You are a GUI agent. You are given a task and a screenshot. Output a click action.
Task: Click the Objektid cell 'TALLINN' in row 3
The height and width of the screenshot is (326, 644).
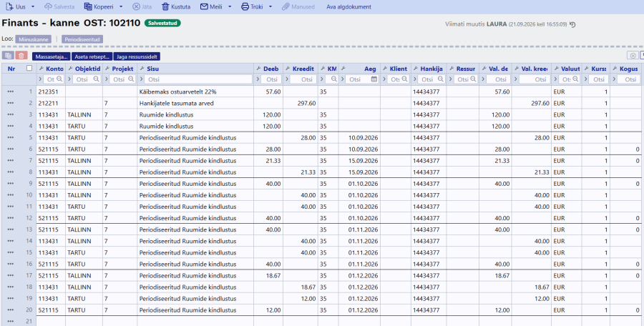(x=79, y=114)
